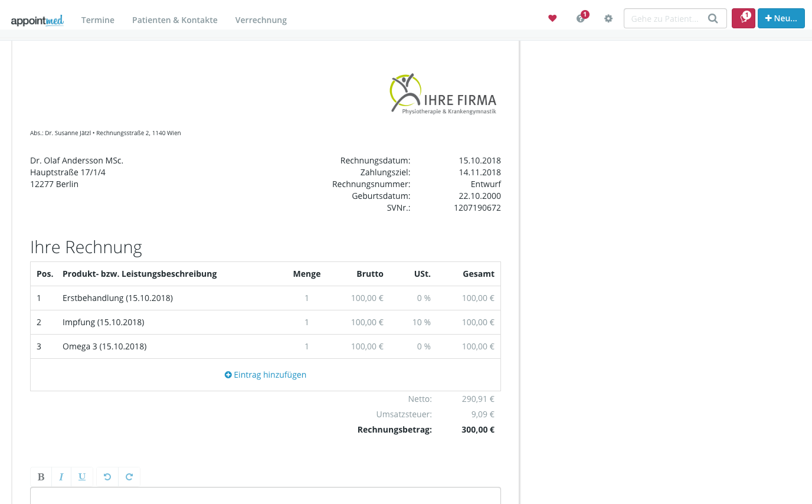Click the SVNr. value 1207190672
Screen dimensions: 812x504
tap(477, 208)
